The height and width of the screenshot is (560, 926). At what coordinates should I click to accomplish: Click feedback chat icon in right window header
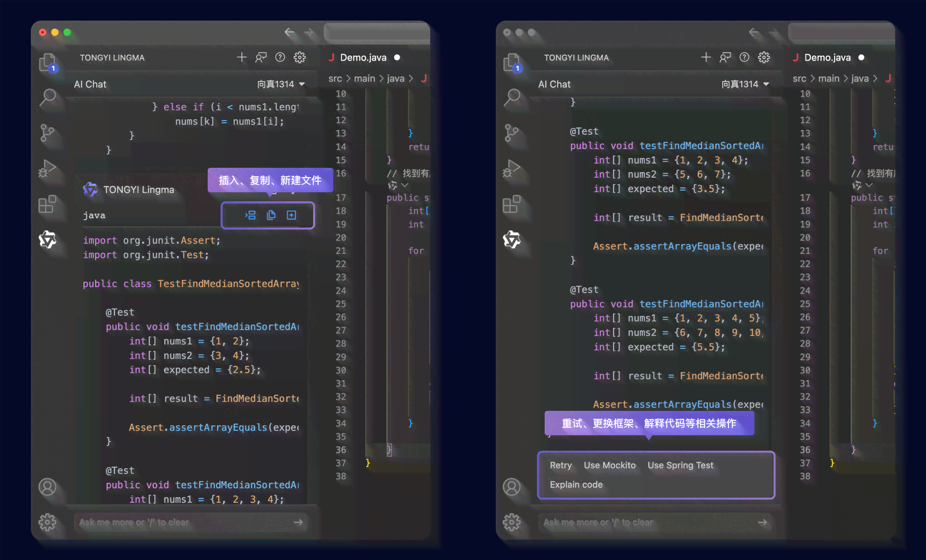click(725, 58)
